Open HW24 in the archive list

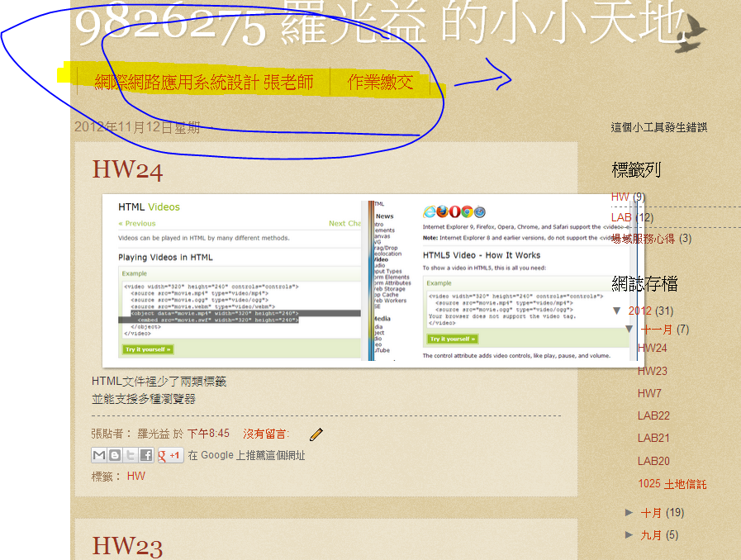click(x=652, y=349)
